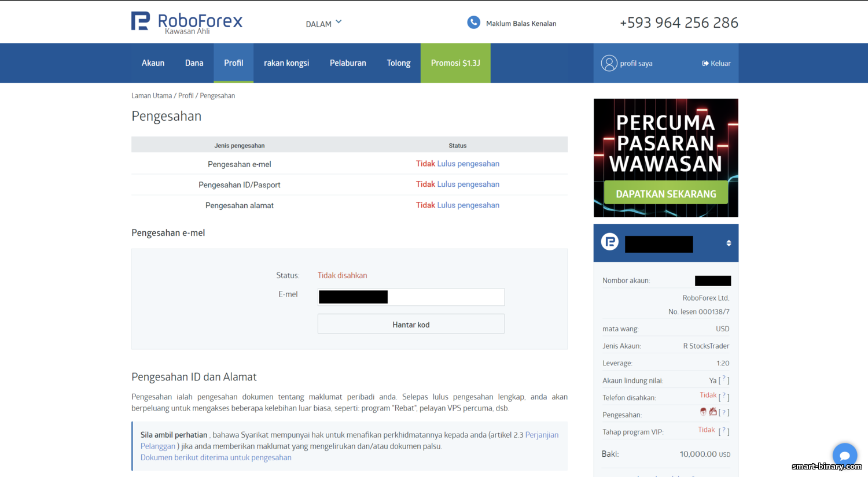The height and width of the screenshot is (477, 868).
Task: Click Pengesahan e-mel table cell
Action: pyautogui.click(x=240, y=164)
